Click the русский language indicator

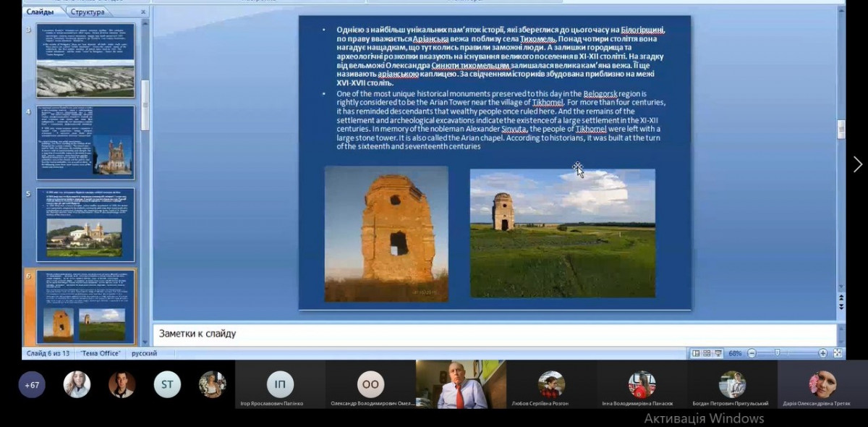pyautogui.click(x=144, y=353)
